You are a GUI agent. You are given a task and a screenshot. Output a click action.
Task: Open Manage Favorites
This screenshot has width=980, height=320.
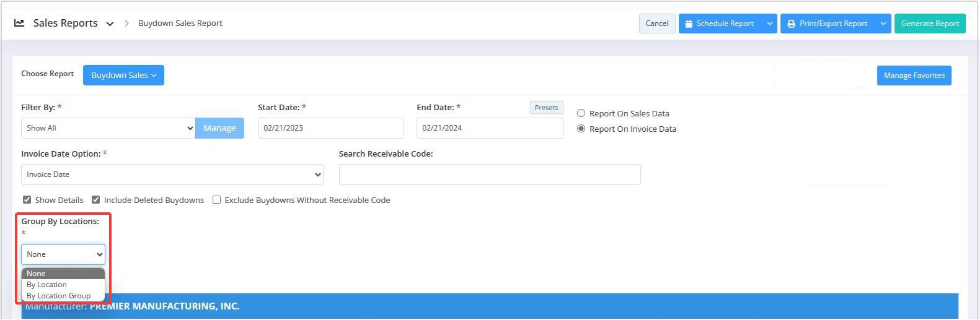pyautogui.click(x=914, y=76)
